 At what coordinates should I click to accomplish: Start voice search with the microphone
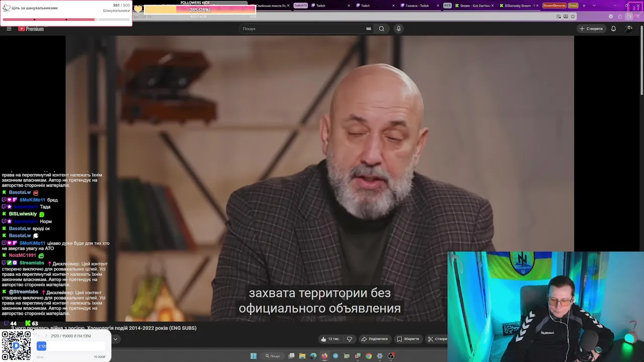pos(398,29)
